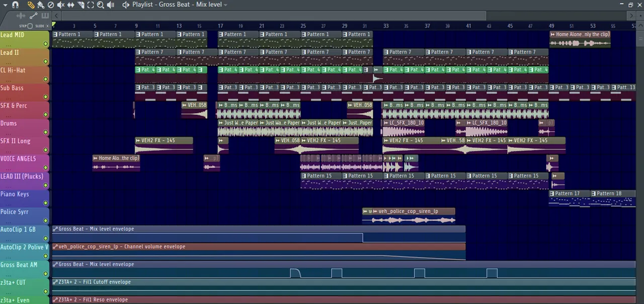Select the Zoom magnifier tool
This screenshot has width=644, height=304.
101,5
